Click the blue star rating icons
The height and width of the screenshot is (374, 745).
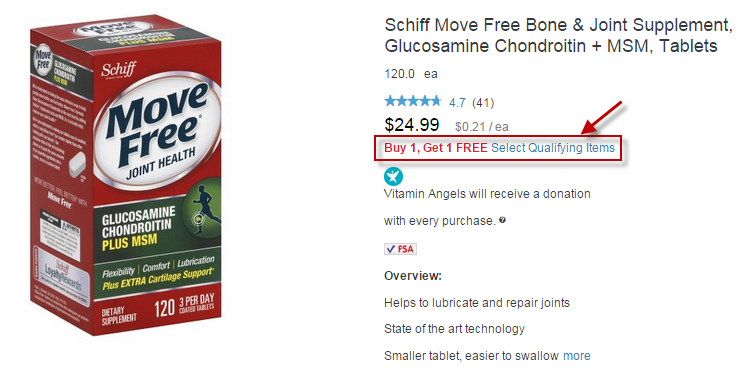tap(413, 101)
